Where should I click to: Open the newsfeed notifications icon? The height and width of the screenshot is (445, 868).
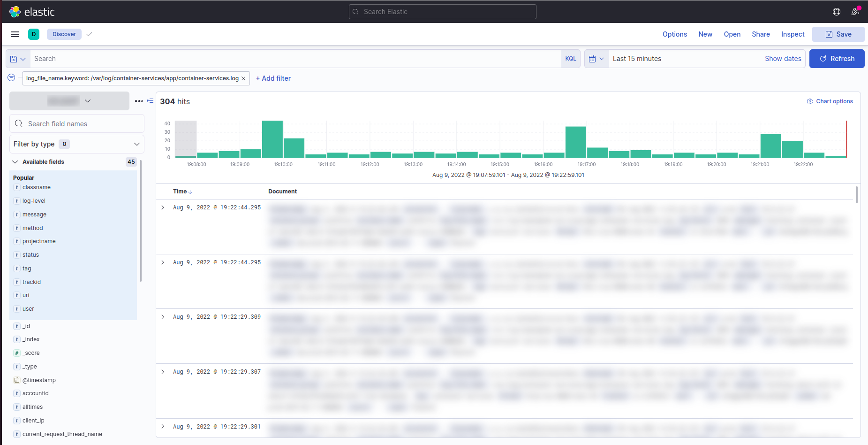tap(855, 12)
